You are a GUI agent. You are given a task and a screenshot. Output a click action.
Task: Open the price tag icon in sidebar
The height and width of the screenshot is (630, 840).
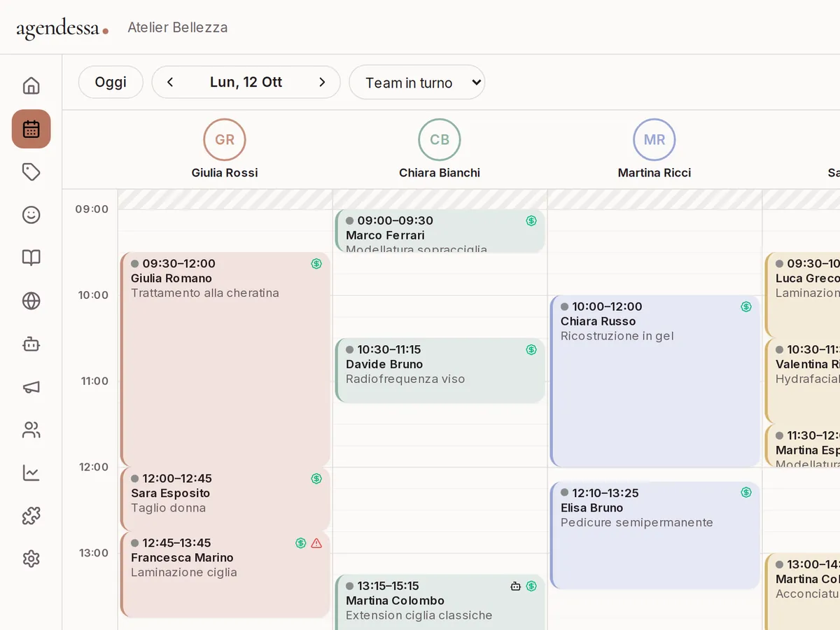click(x=31, y=171)
